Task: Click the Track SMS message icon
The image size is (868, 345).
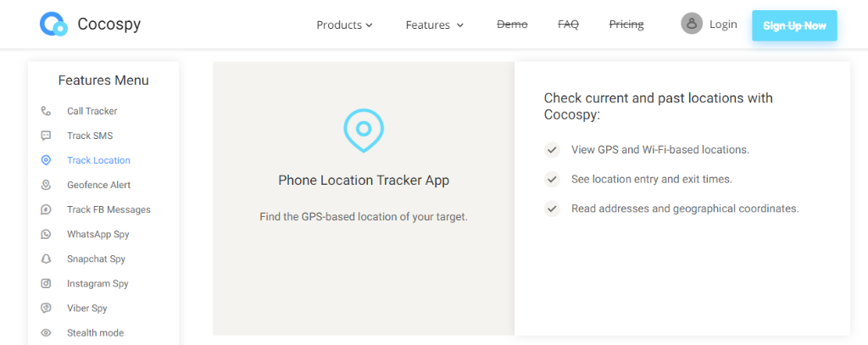Action: coord(46,136)
